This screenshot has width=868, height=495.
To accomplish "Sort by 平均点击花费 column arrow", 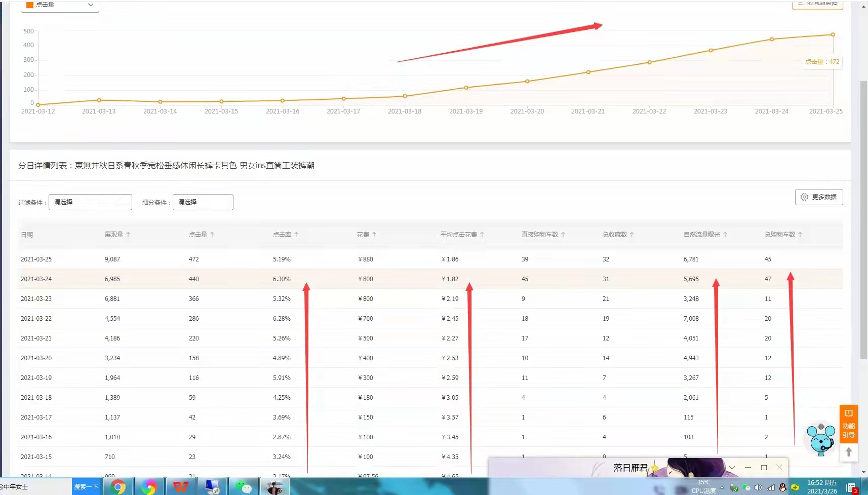I will pos(482,235).
